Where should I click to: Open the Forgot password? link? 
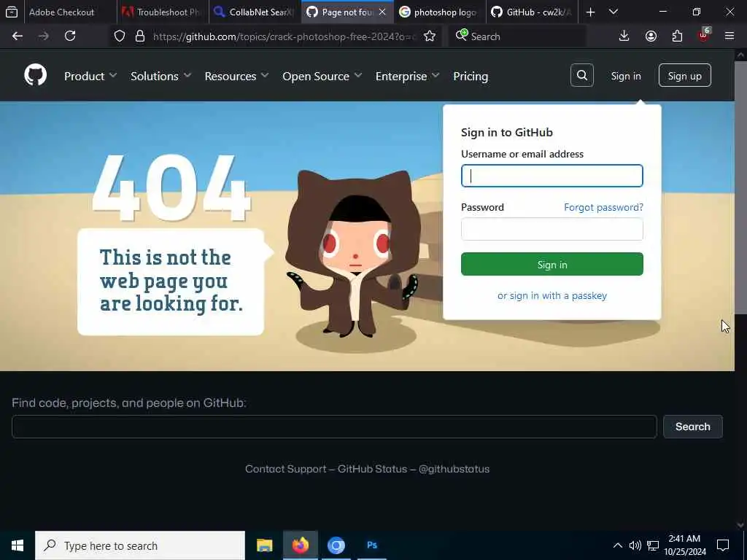click(x=603, y=207)
